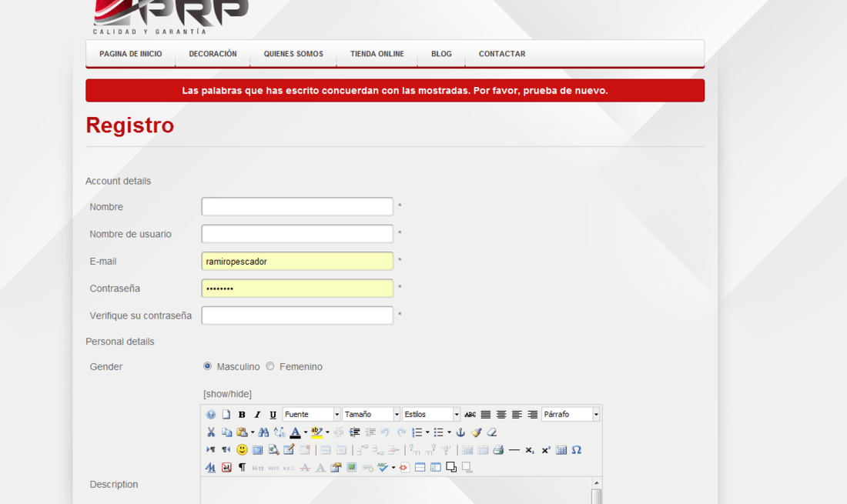
Task: Insert an anchor
Action: [x=460, y=432]
